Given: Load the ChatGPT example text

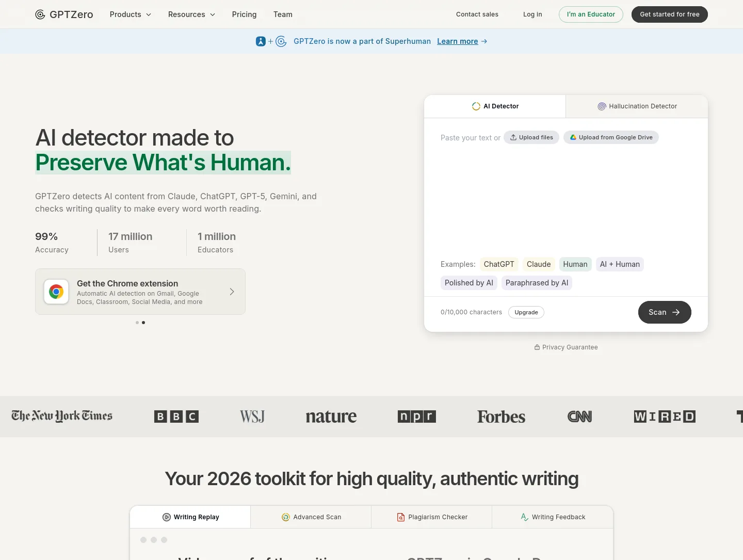Looking at the screenshot, I should 499,264.
